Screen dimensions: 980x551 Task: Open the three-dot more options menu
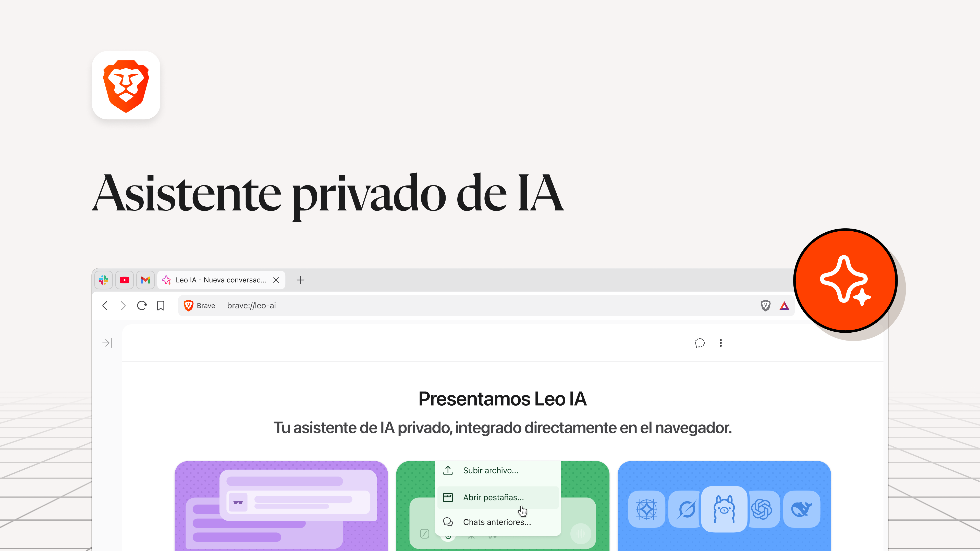720,343
